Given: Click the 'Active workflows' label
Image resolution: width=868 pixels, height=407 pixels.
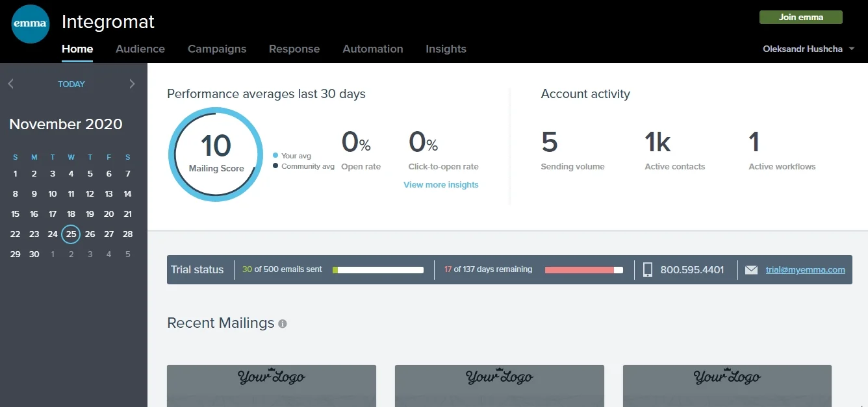Looking at the screenshot, I should coord(782,167).
